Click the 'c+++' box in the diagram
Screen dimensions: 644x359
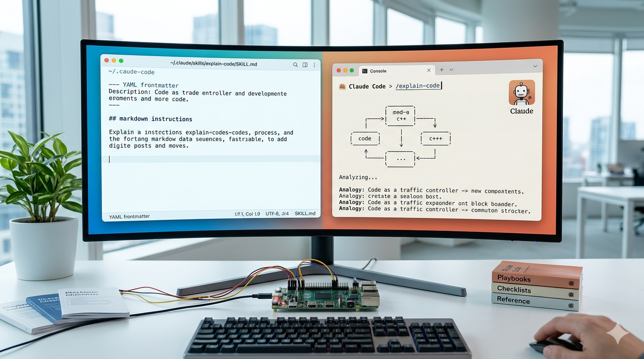pos(435,138)
